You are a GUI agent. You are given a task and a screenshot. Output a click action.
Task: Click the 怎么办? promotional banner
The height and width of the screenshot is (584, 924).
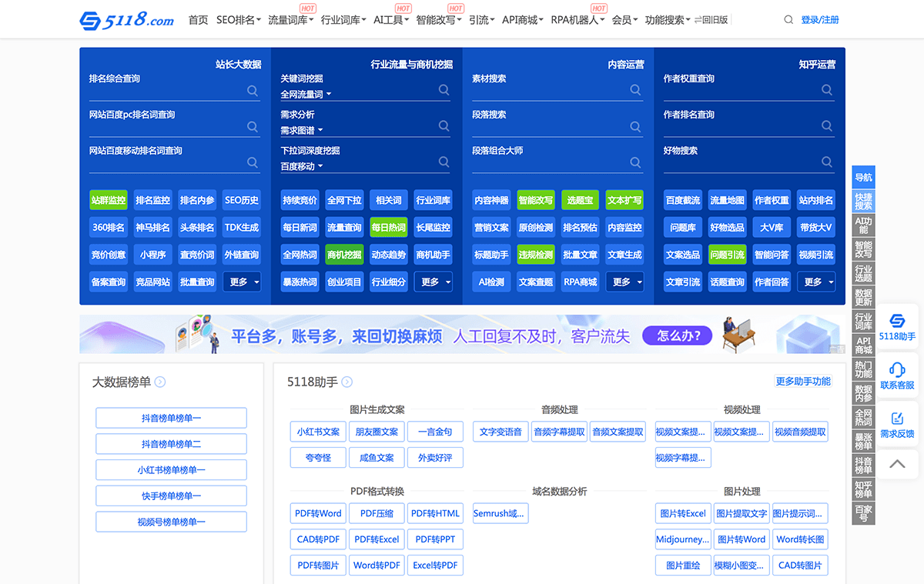tap(678, 335)
